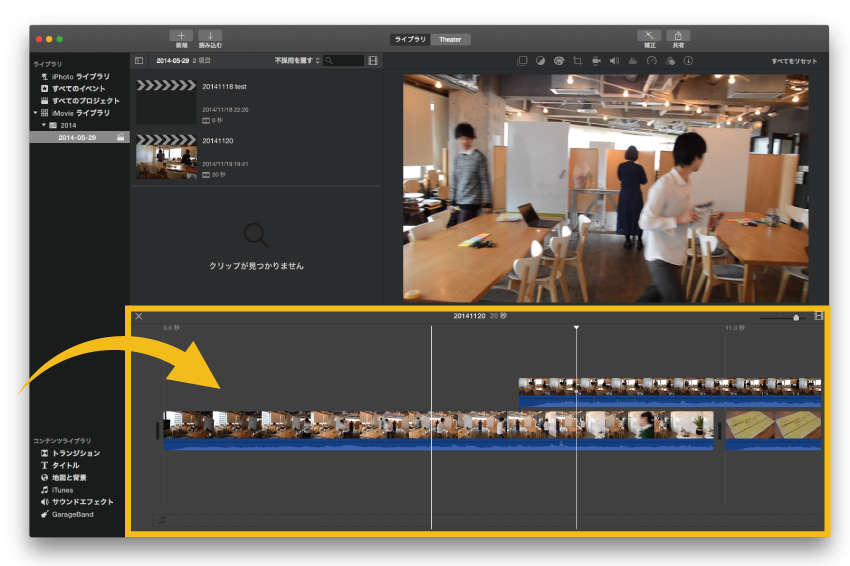Click the 2014/11/19 19:41 date text

point(225,164)
